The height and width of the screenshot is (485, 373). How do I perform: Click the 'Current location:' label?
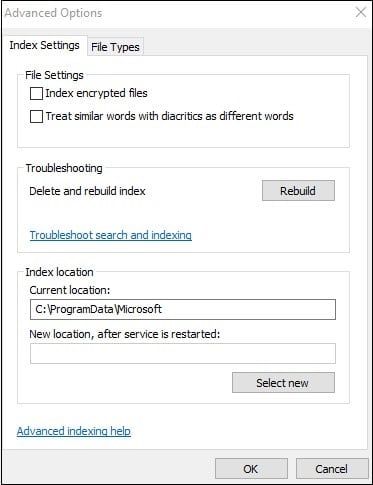[70, 290]
